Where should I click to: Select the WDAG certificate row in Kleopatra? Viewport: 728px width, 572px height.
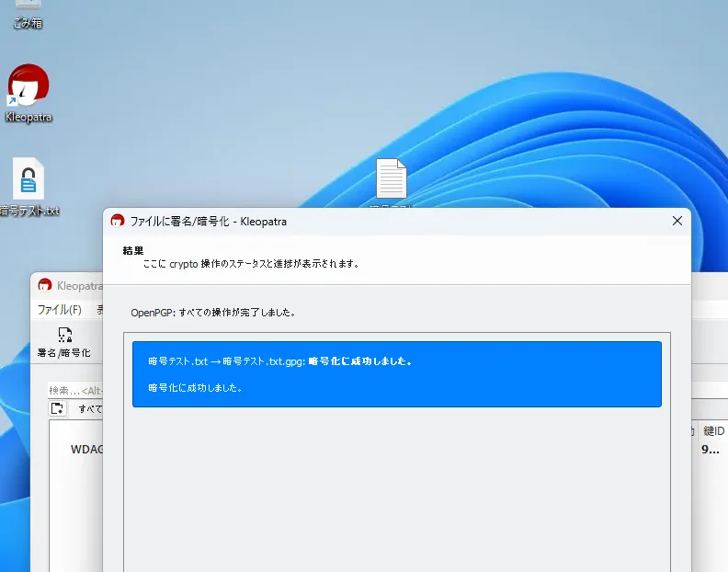[86, 450]
